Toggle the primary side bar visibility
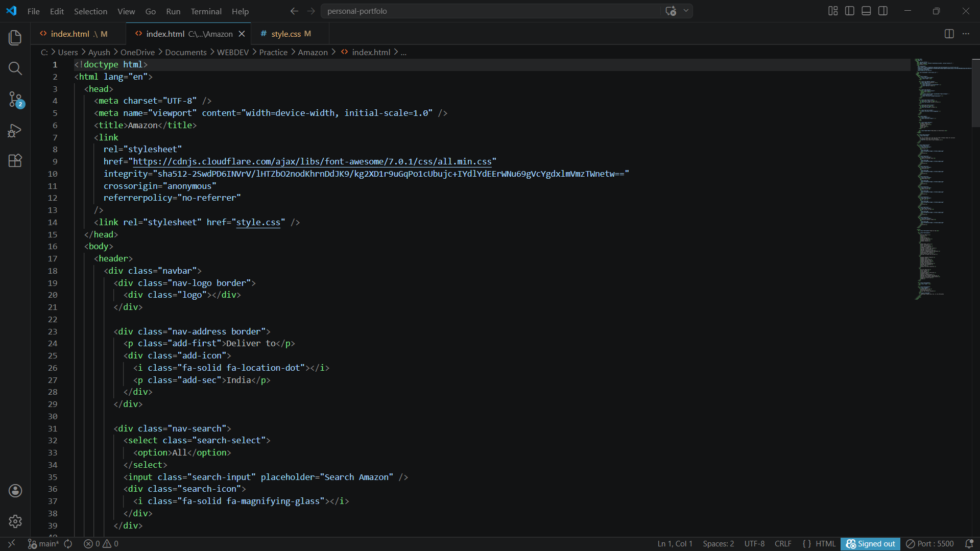Viewport: 980px width, 551px height. point(850,11)
